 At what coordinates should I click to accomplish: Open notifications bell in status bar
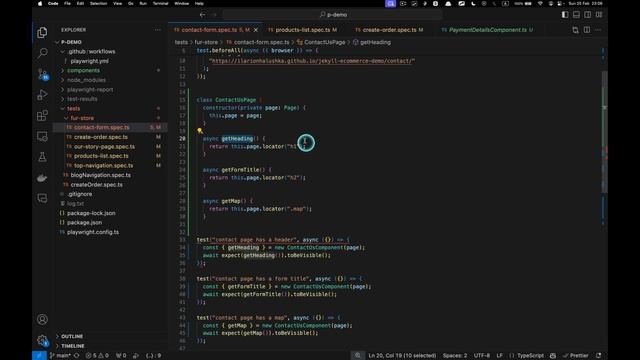click(598, 356)
